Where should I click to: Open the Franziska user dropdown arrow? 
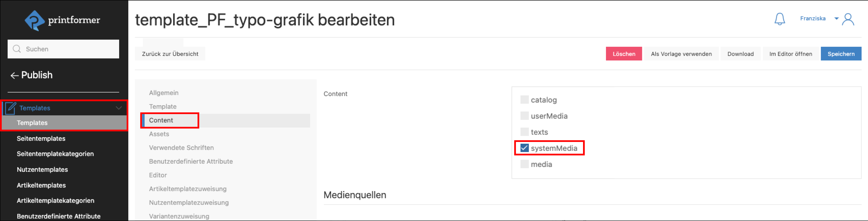[836, 19]
